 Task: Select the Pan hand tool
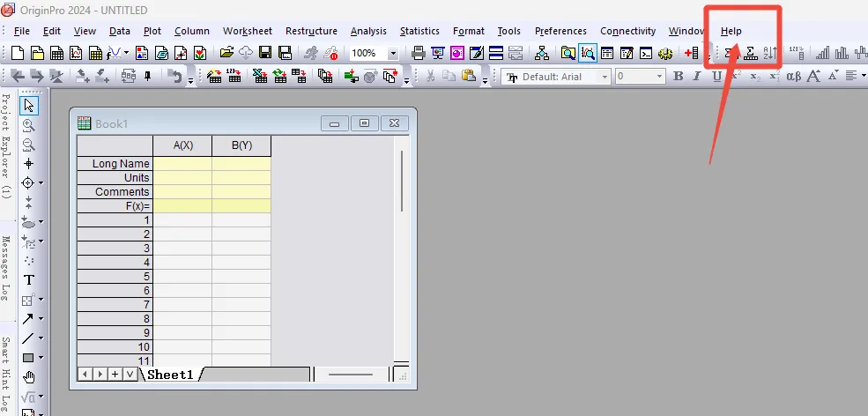(x=29, y=377)
